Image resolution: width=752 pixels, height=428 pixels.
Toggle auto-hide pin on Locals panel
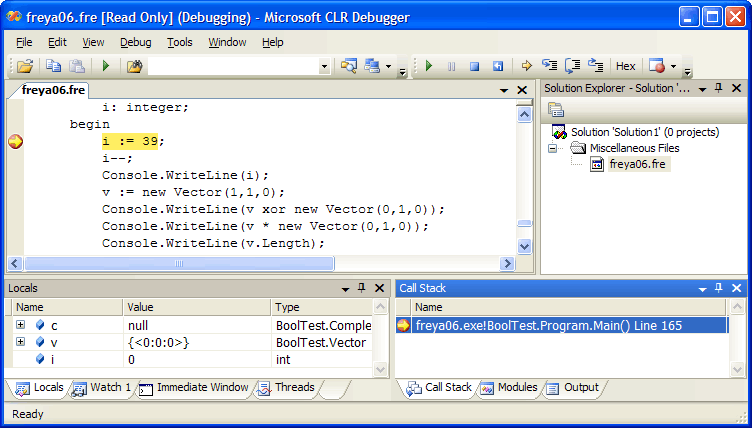(362, 288)
